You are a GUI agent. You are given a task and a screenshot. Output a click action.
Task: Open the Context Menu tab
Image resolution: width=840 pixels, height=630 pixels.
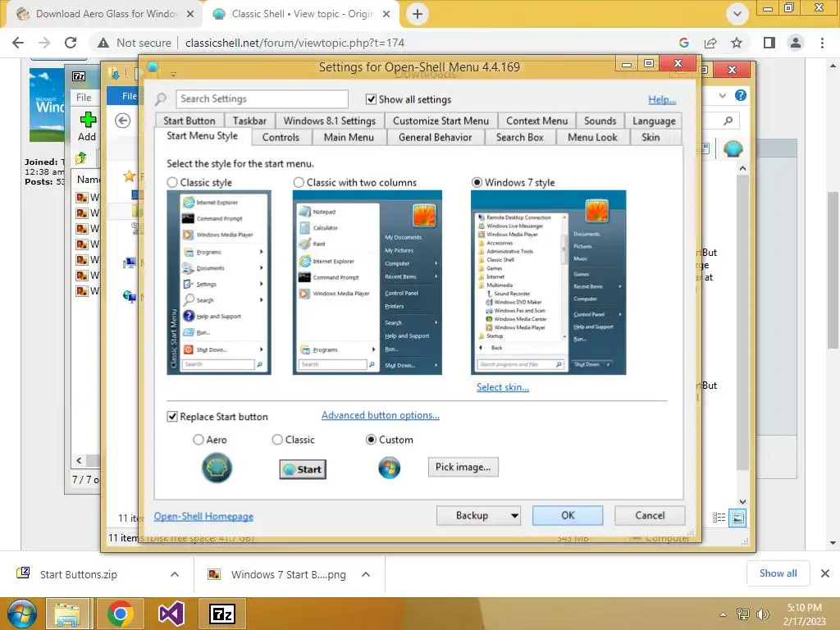coord(536,121)
